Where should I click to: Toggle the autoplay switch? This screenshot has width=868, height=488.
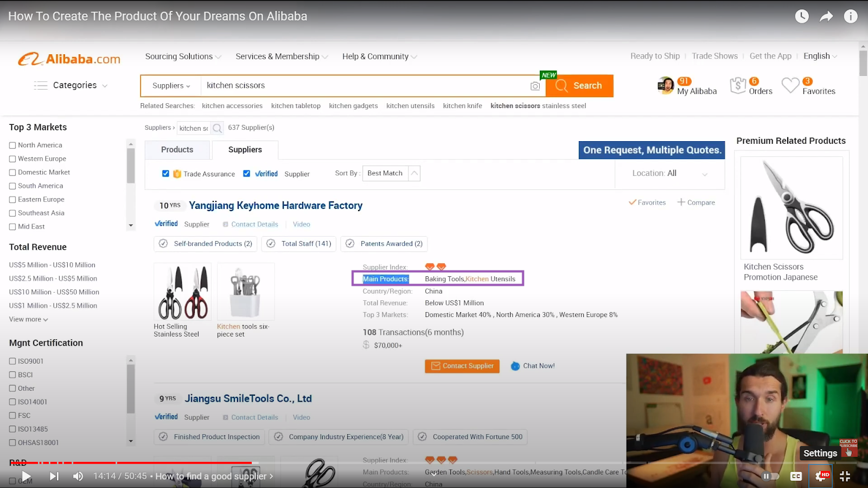[x=770, y=476]
